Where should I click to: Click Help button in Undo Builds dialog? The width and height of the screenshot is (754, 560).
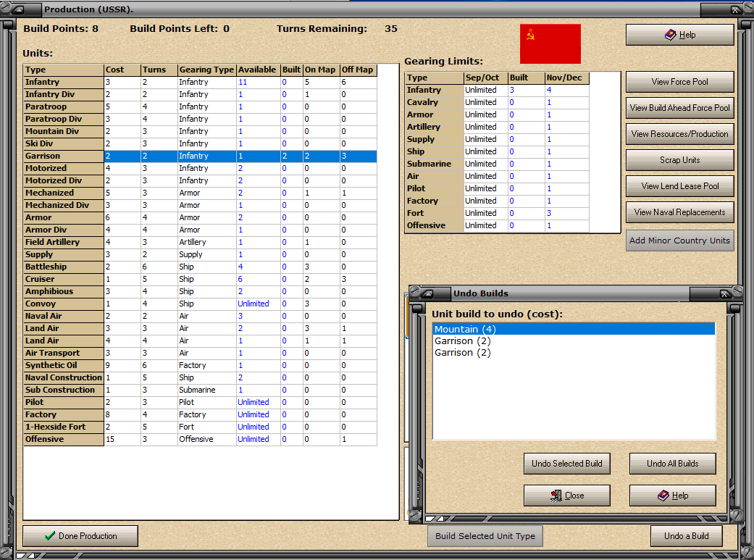[x=672, y=496]
